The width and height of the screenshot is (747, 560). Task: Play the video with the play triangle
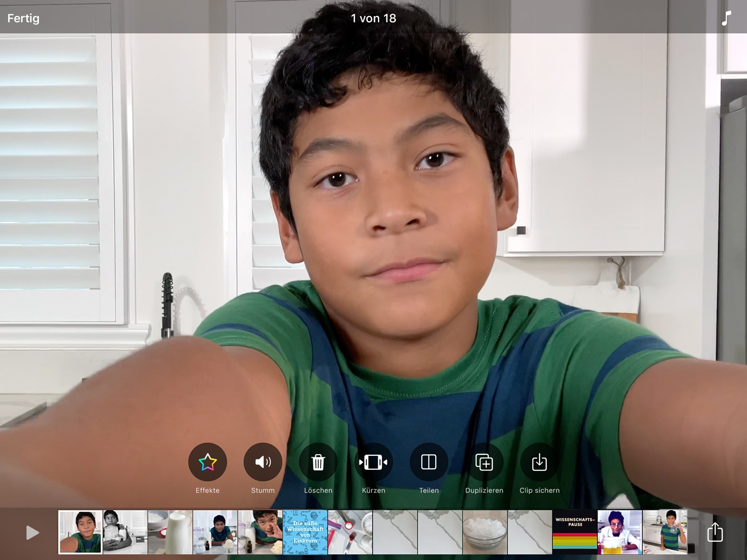point(32,533)
